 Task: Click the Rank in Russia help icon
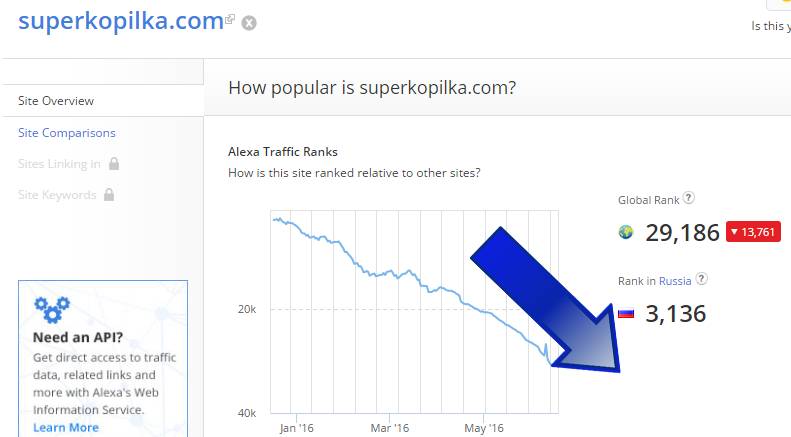701,279
